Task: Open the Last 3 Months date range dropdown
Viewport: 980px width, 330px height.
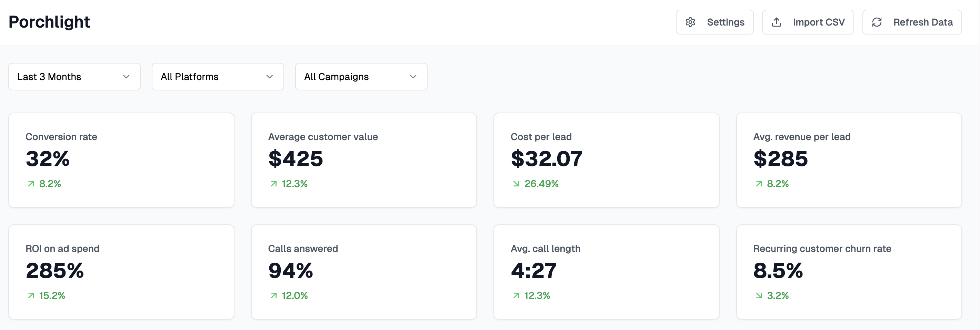Action: 74,77
